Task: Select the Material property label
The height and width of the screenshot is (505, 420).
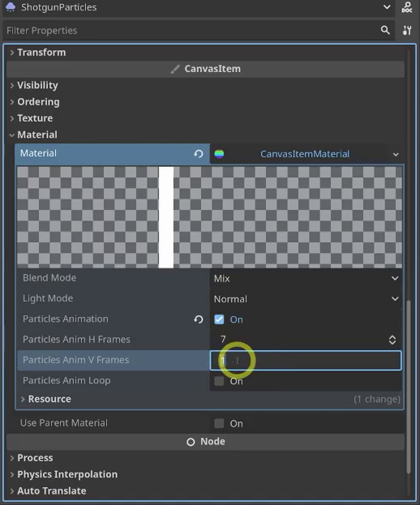Action: click(x=38, y=153)
